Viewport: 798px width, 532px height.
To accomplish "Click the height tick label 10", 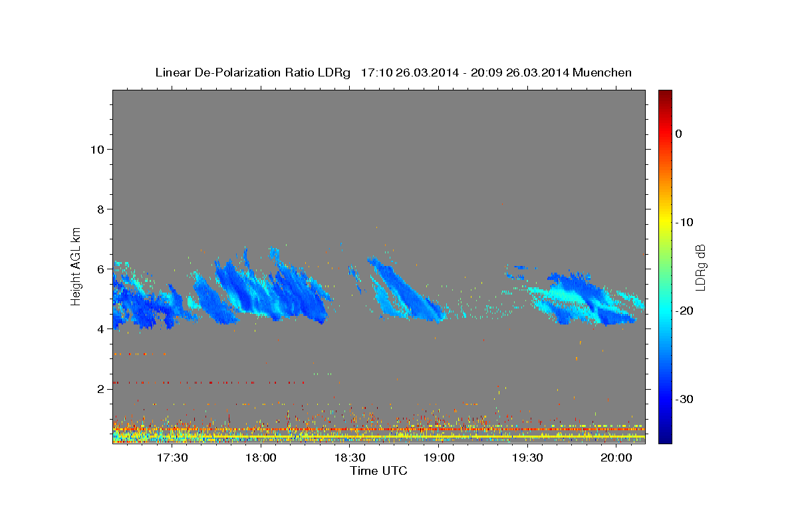I will (x=97, y=150).
